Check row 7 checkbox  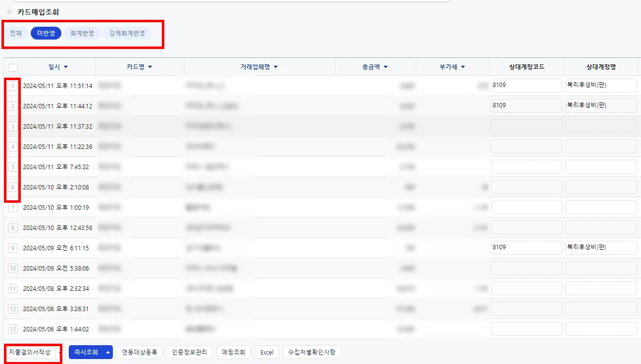pos(13,207)
